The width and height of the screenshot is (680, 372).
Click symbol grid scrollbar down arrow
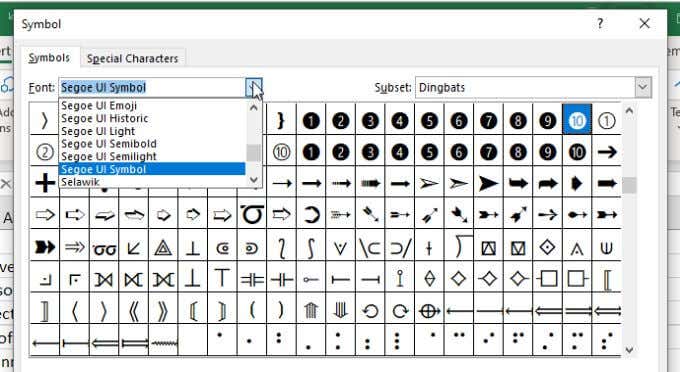coord(630,349)
